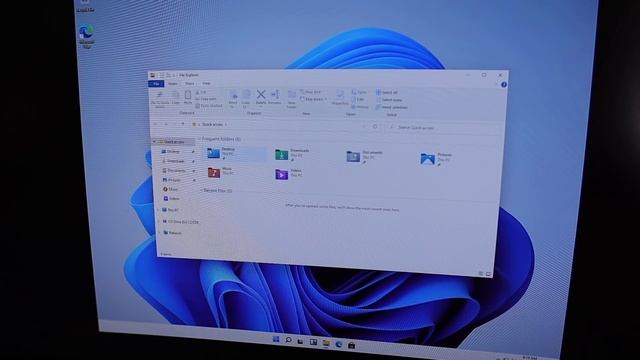640x360 pixels.
Task: Click the Back navigation arrow
Action: point(156,124)
